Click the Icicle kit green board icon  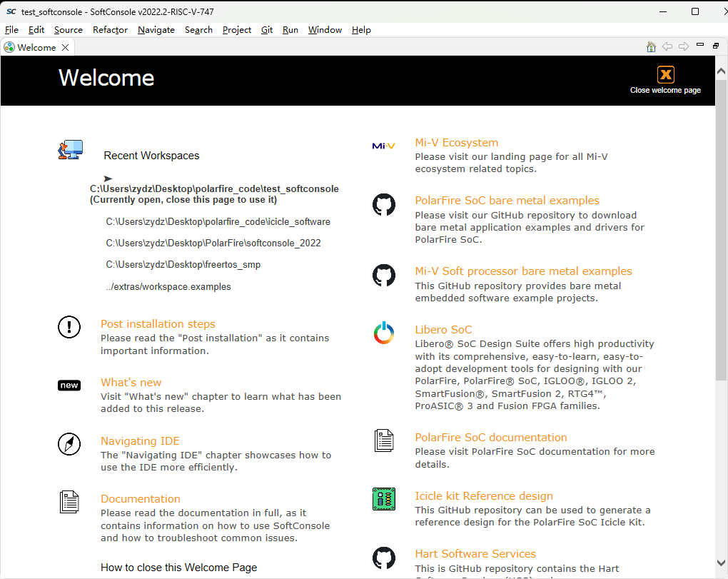[384, 499]
